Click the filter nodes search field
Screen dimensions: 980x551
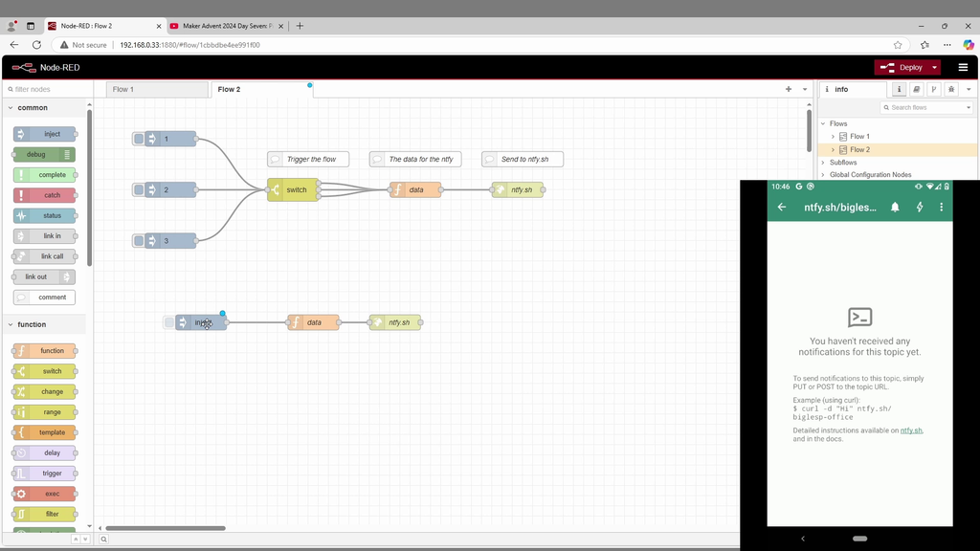[50, 89]
